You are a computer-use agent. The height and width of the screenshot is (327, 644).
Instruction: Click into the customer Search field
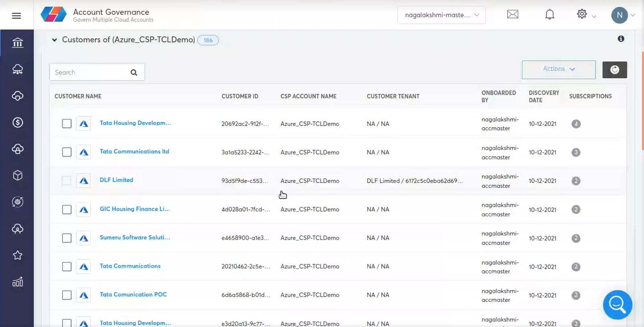(x=90, y=72)
